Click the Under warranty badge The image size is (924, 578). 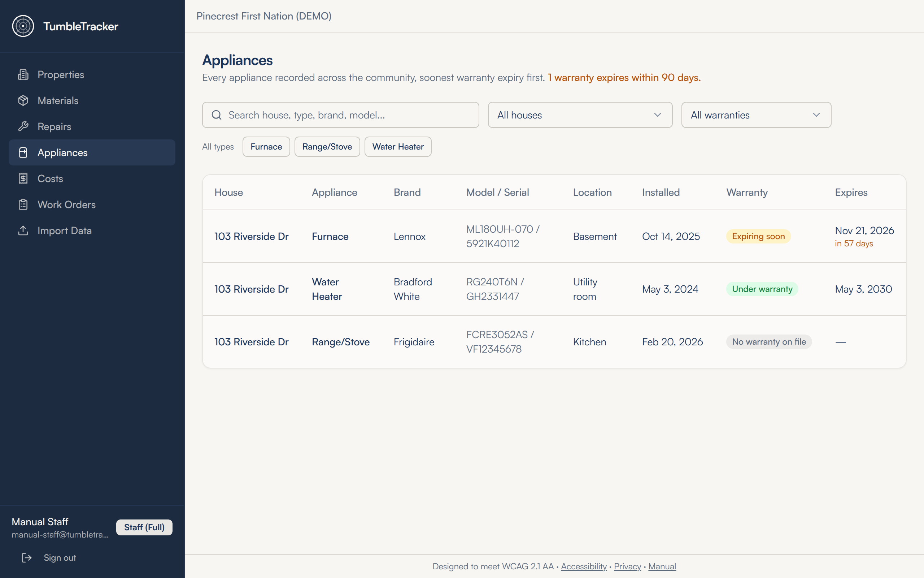pyautogui.click(x=762, y=289)
